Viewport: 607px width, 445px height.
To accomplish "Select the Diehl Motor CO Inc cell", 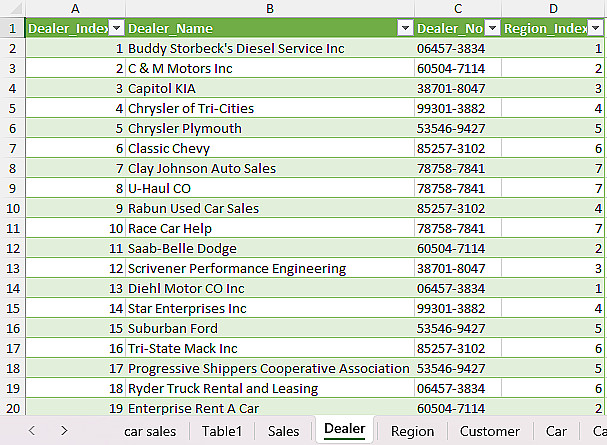I will [x=270, y=288].
